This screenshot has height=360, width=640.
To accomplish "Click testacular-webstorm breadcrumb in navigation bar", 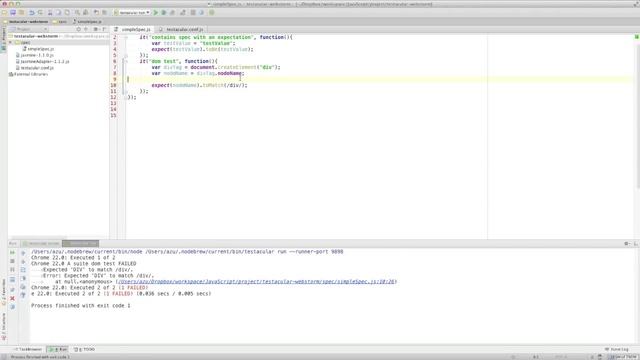I will [x=26, y=22].
